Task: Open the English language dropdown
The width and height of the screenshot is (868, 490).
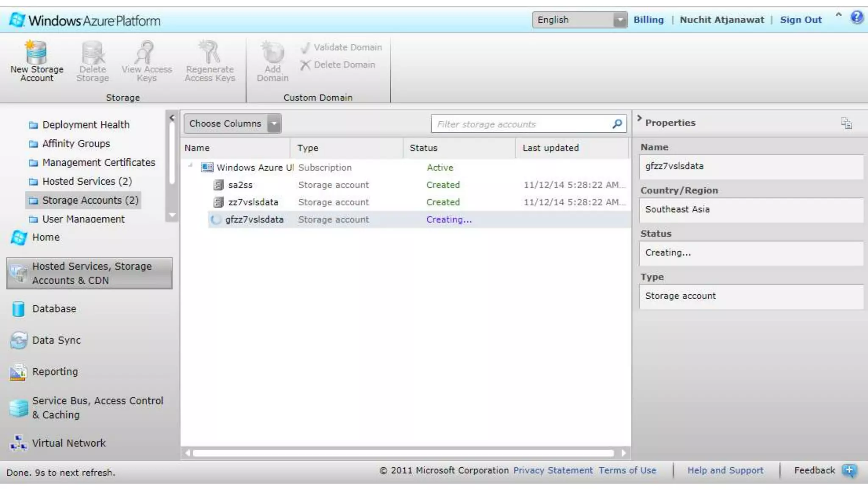Action: pyautogui.click(x=620, y=20)
